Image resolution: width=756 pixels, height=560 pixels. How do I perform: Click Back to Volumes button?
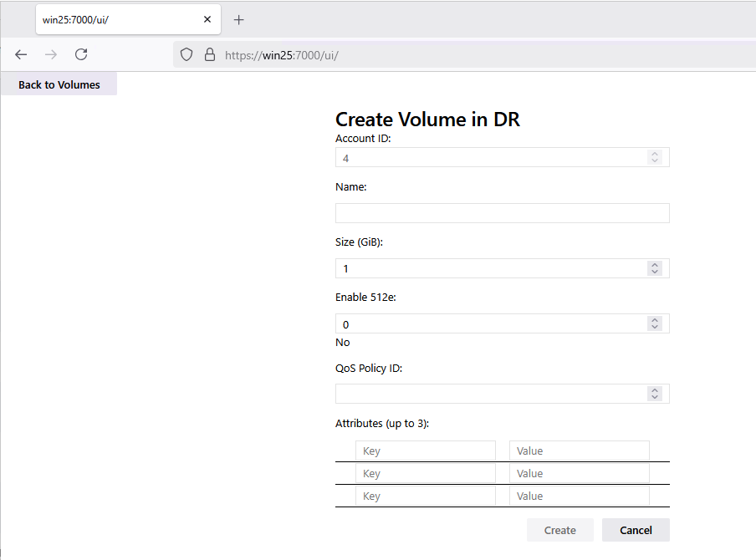point(59,84)
